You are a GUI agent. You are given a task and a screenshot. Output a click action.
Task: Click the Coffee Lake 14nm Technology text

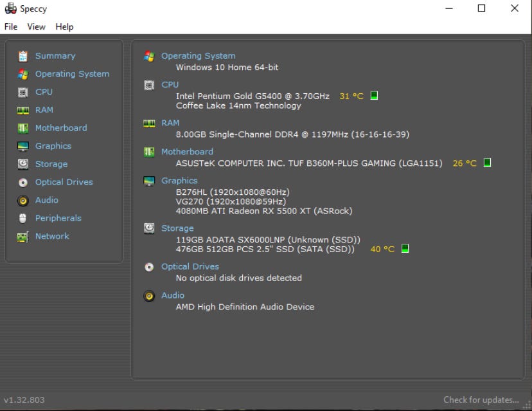click(238, 105)
